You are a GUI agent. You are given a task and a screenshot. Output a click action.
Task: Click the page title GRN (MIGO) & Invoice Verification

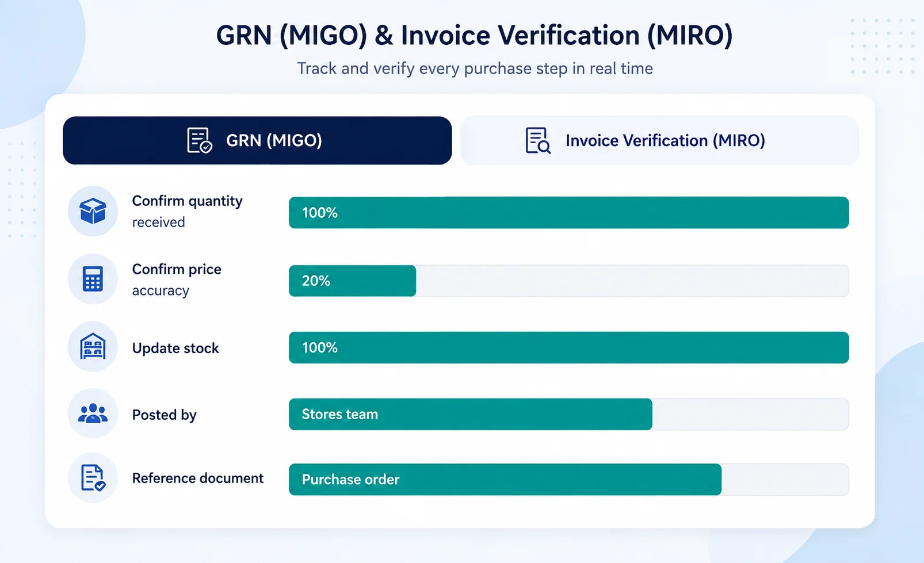(474, 35)
